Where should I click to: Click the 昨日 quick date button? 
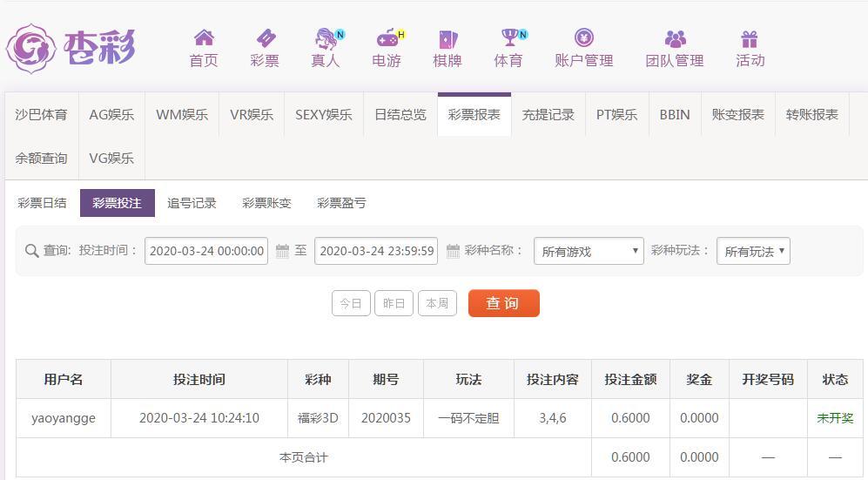click(x=394, y=303)
